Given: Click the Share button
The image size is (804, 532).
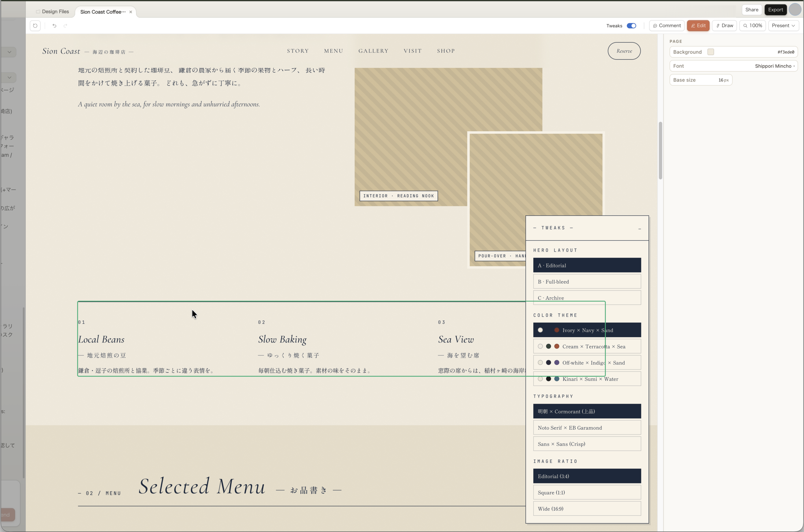Looking at the screenshot, I should [752, 10].
